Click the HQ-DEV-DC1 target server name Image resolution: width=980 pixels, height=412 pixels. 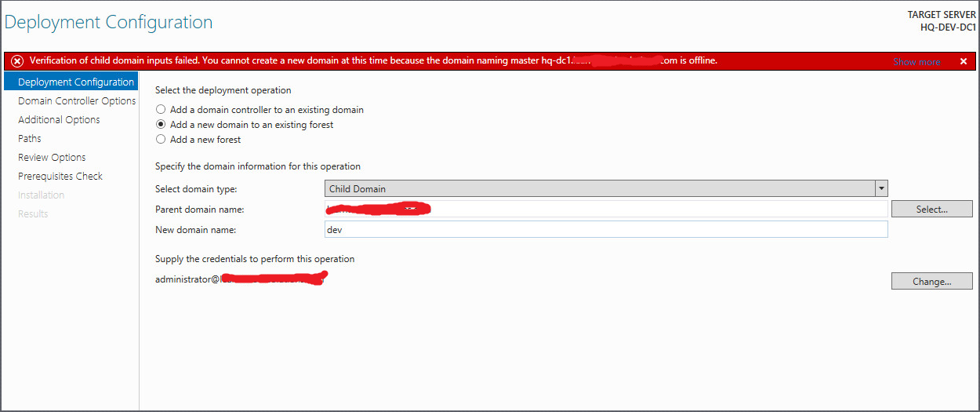point(948,27)
